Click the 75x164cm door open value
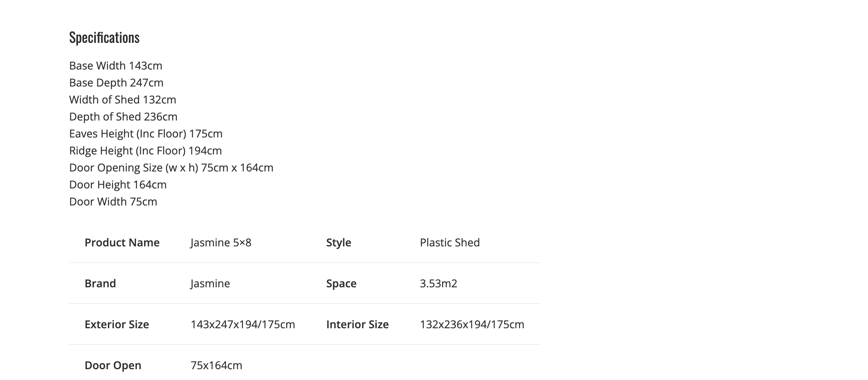Screen dimensions: 868x380 click(x=216, y=365)
